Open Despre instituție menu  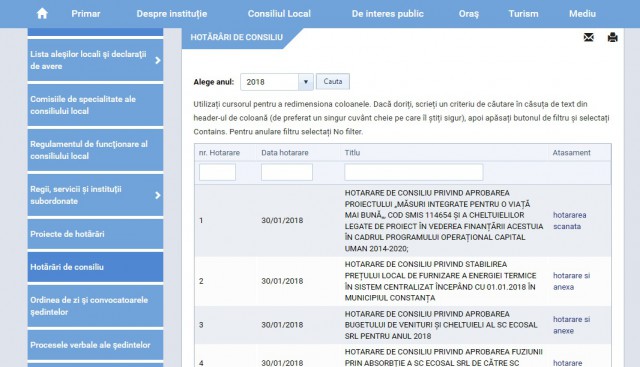[x=172, y=14]
